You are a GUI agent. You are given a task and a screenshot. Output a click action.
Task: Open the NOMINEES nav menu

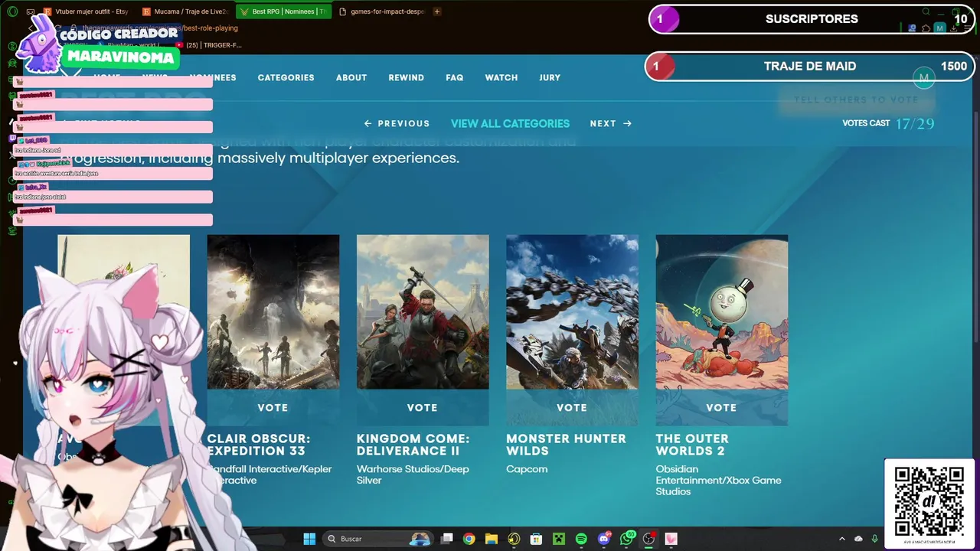pos(213,77)
